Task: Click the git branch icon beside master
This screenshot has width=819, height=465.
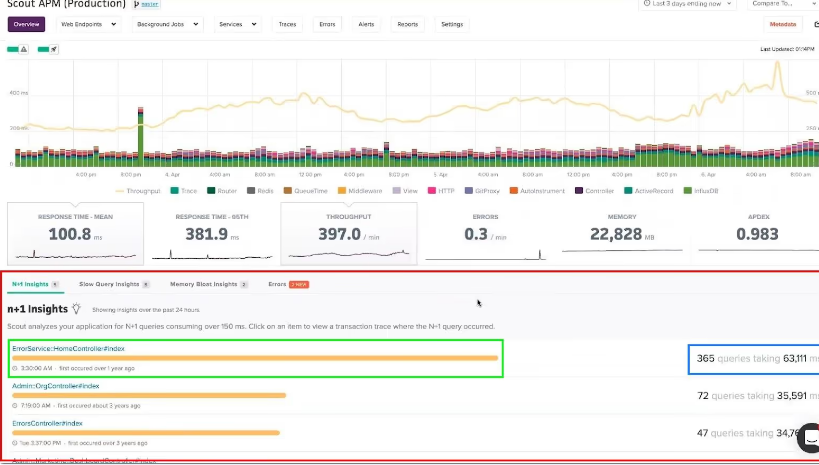Action: tap(137, 4)
